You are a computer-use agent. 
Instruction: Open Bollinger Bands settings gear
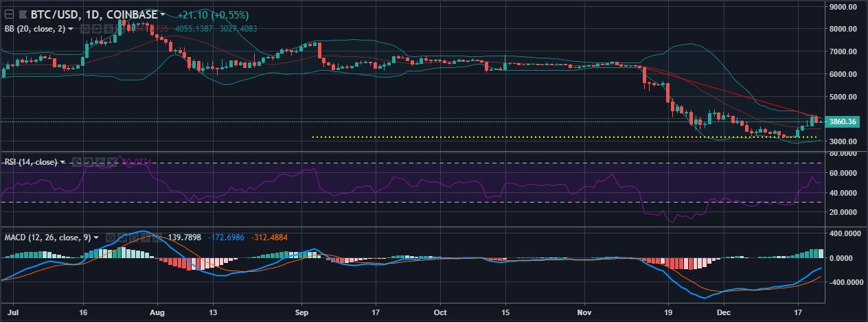tap(96, 29)
